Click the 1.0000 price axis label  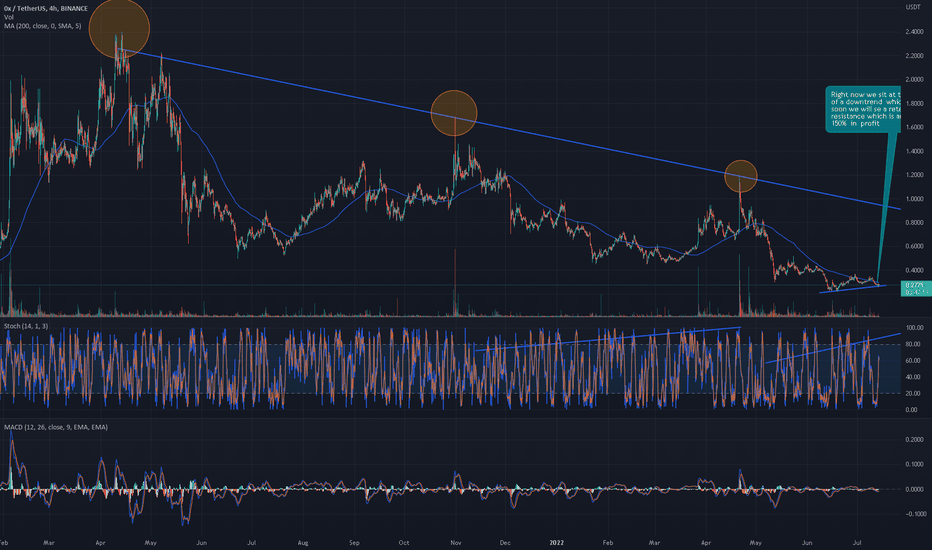coord(914,199)
